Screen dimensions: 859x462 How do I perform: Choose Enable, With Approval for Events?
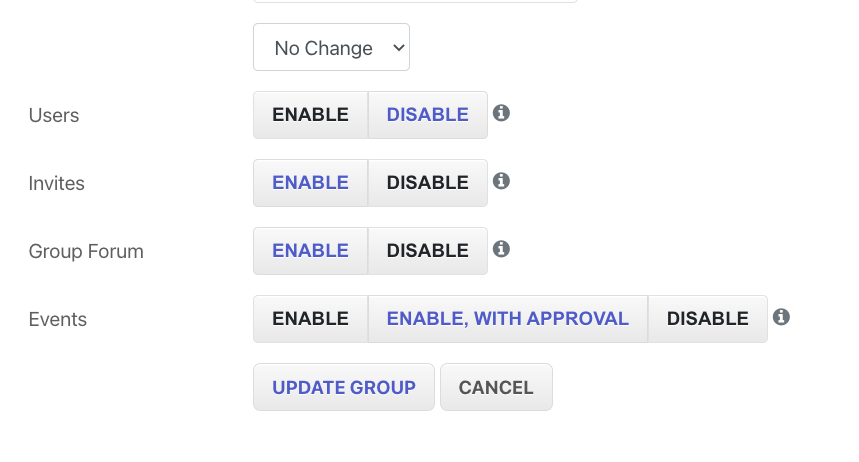[x=508, y=319]
